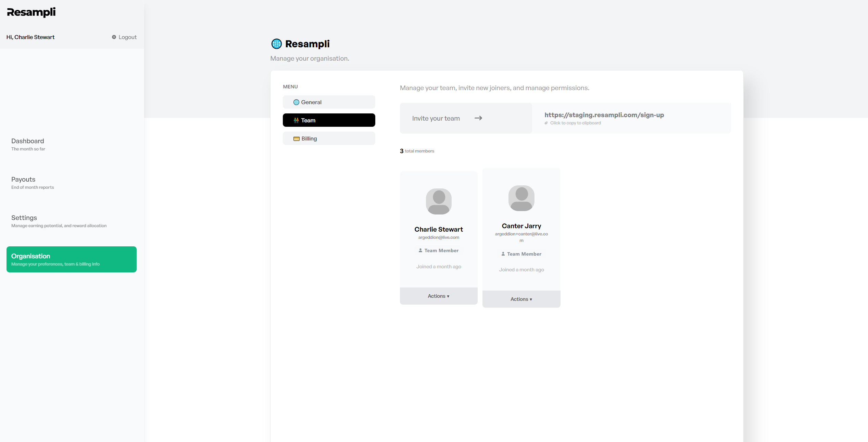Image resolution: width=868 pixels, height=442 pixels.
Task: Expand Actions dropdown for Charlie Stewart
Action: click(439, 296)
